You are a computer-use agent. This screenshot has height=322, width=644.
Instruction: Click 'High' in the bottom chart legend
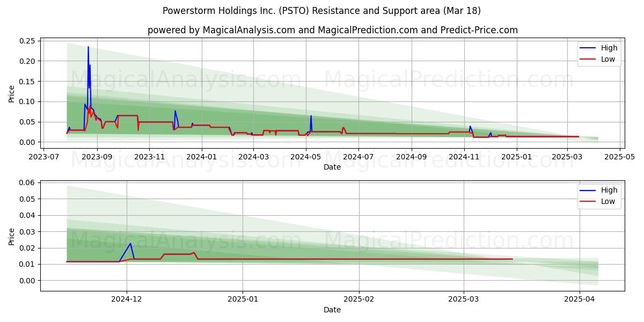(x=609, y=190)
